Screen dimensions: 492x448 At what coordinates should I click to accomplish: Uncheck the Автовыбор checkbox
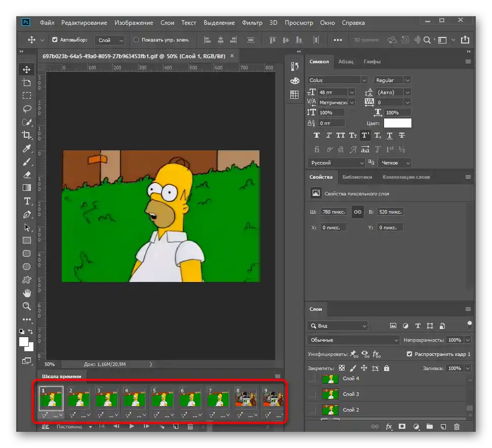point(55,40)
